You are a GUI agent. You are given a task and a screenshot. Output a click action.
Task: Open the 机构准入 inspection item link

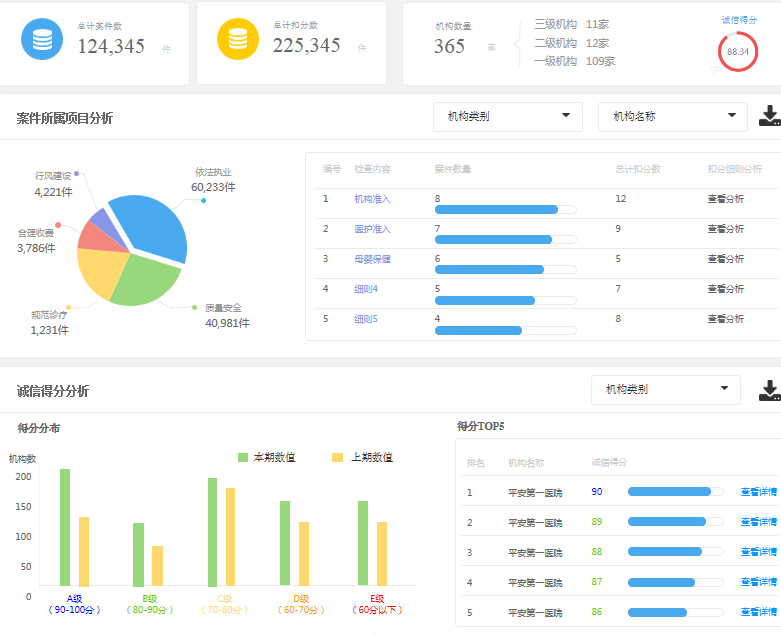(x=372, y=199)
